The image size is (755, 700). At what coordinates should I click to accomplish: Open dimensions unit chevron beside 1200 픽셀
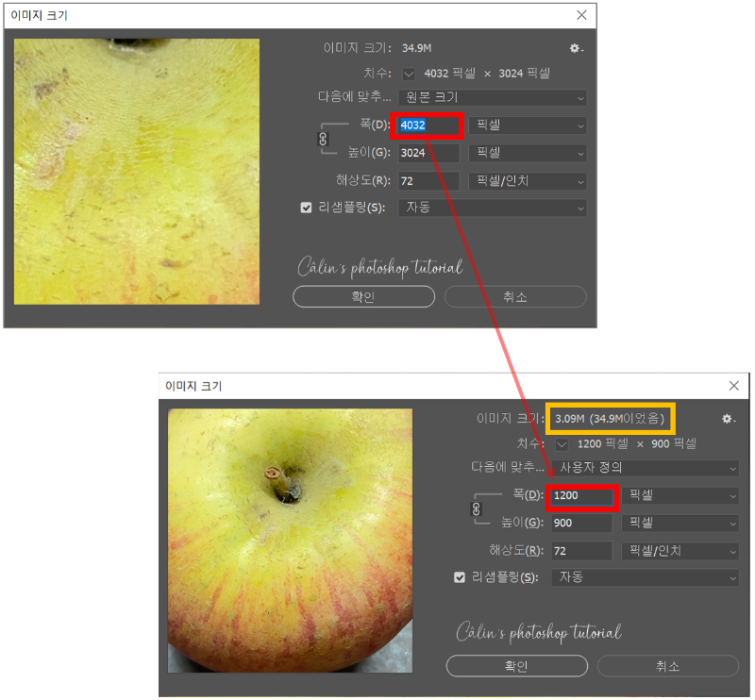[562, 444]
